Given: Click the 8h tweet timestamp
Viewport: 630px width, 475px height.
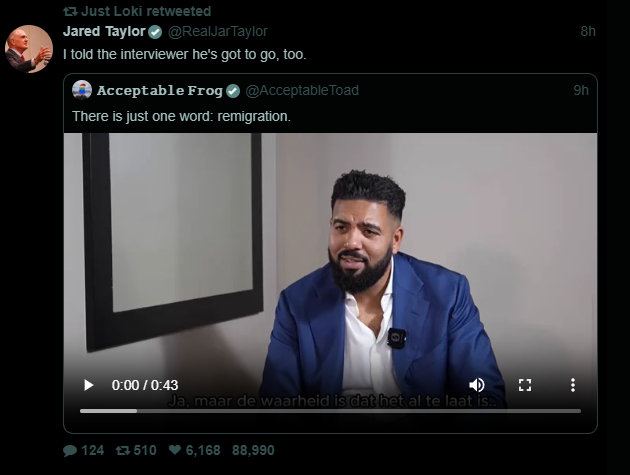Looking at the screenshot, I should coord(587,31).
